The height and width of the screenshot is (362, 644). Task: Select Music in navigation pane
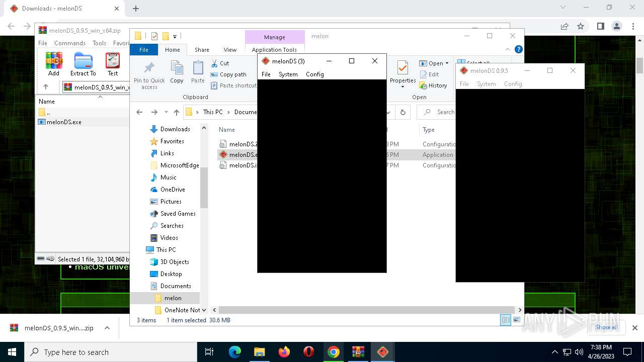(x=168, y=177)
